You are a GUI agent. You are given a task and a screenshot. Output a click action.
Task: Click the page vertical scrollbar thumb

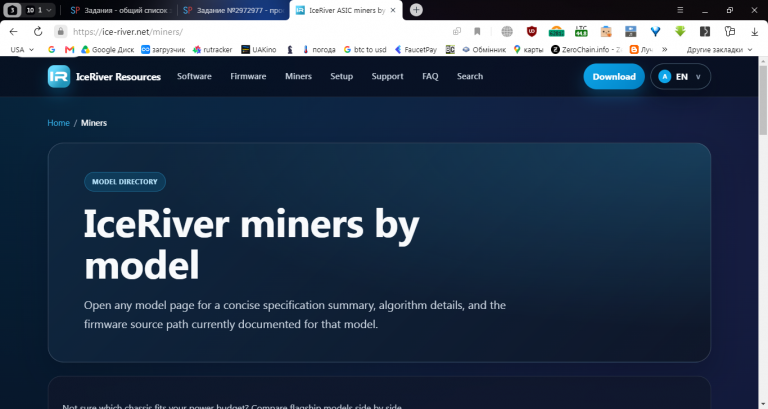pyautogui.click(x=763, y=99)
